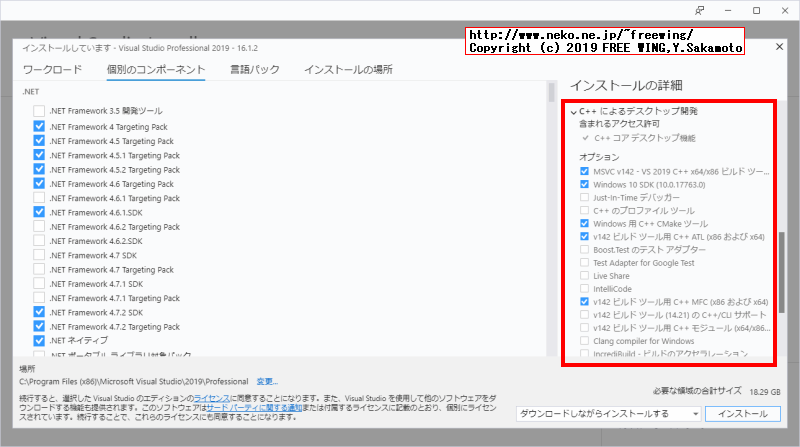
Task: Select the 個別のコンポーネント tab
Action: (x=156, y=69)
